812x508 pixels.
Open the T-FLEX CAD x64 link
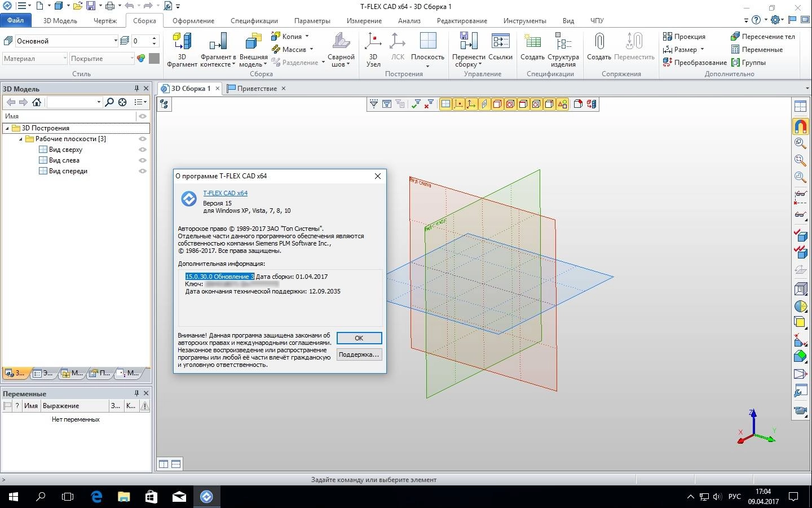(225, 193)
